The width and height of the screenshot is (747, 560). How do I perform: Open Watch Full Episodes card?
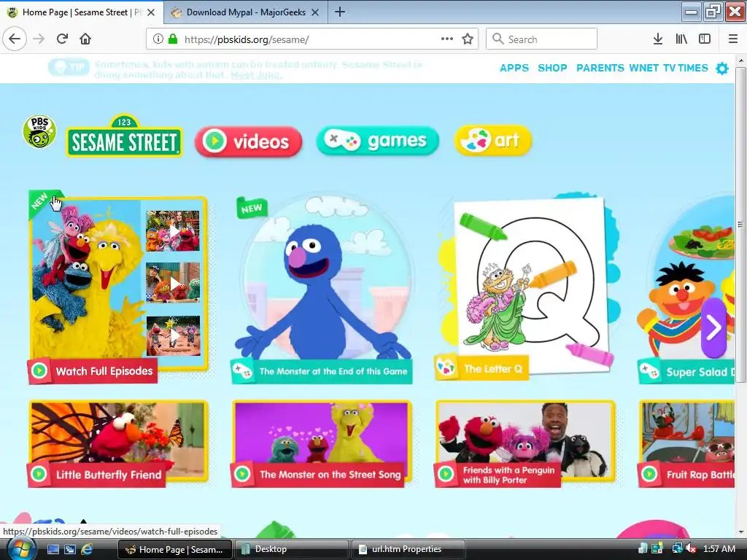pyautogui.click(x=118, y=286)
